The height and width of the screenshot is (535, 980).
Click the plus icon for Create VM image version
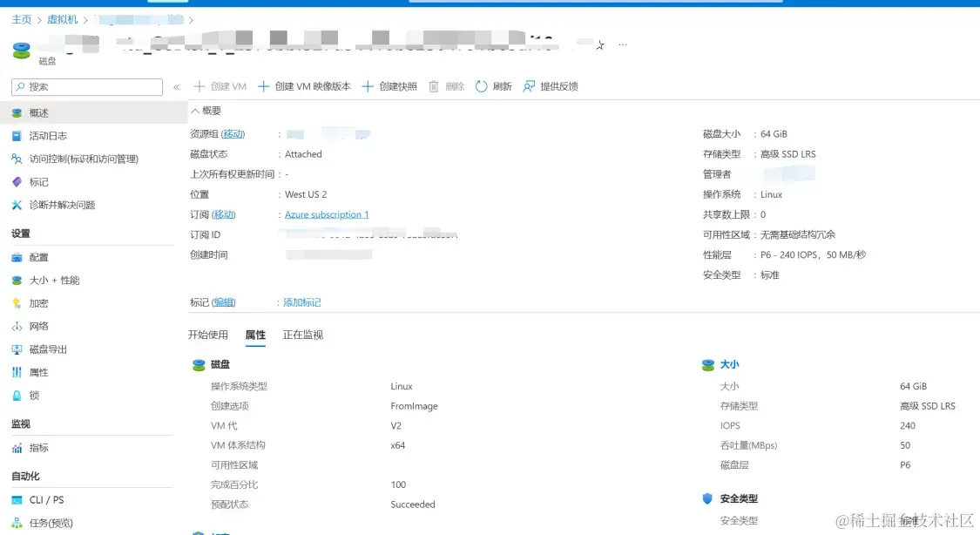point(264,86)
